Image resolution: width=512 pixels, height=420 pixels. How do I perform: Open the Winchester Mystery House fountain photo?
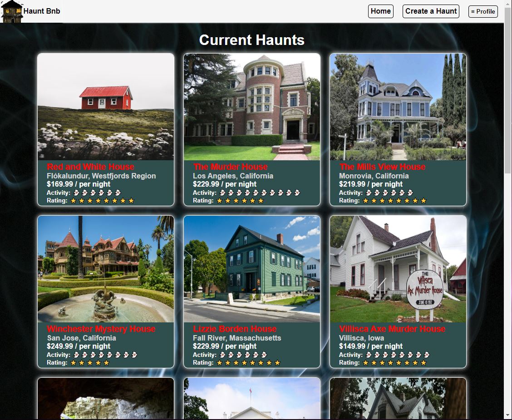(106, 269)
